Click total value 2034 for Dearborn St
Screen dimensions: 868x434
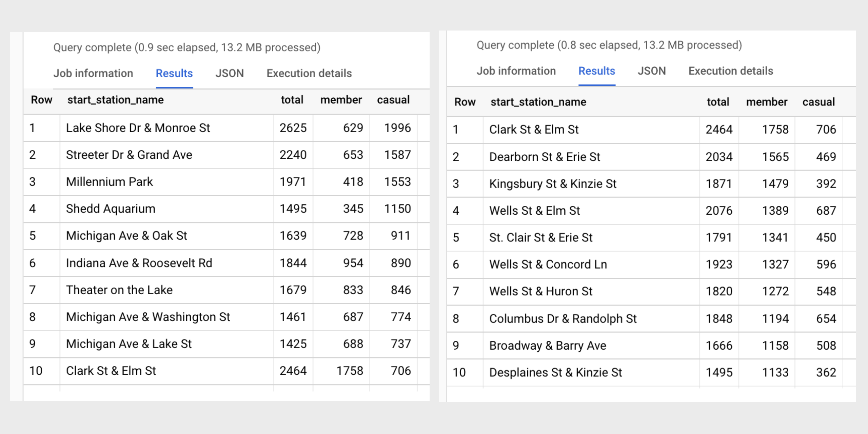719,157
